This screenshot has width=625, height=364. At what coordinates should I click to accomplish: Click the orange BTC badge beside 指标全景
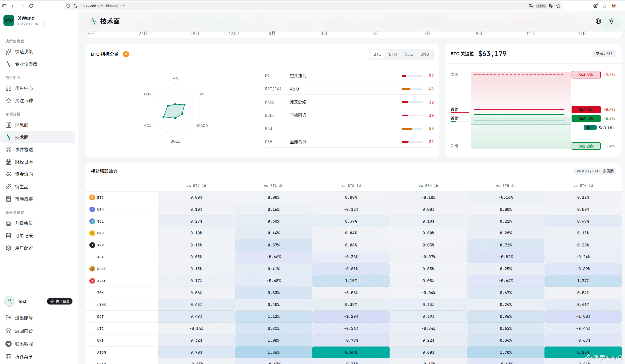tap(126, 54)
